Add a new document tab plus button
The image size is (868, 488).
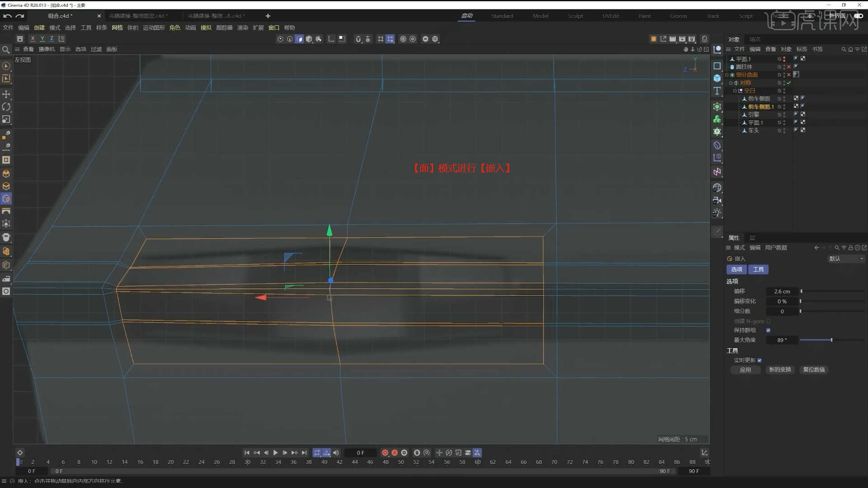tap(268, 16)
